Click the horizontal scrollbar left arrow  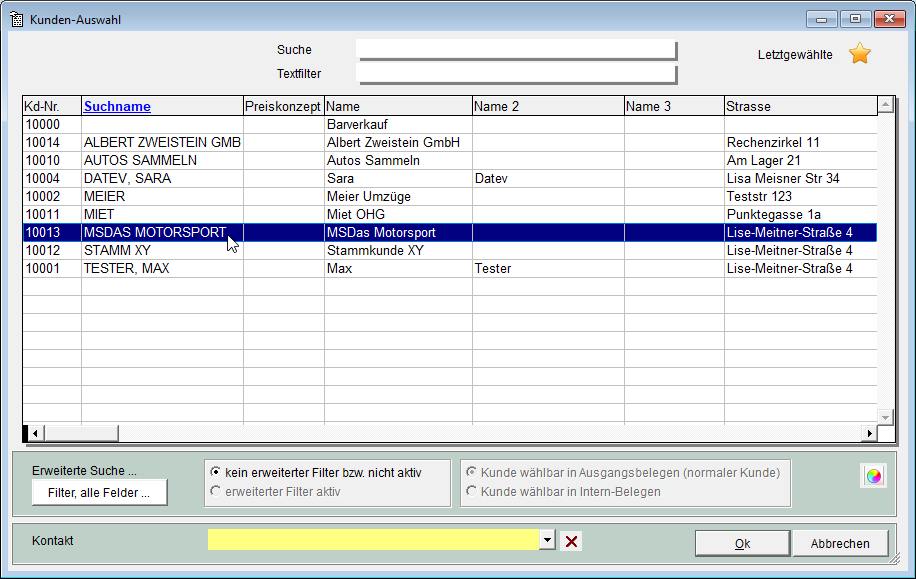point(35,433)
